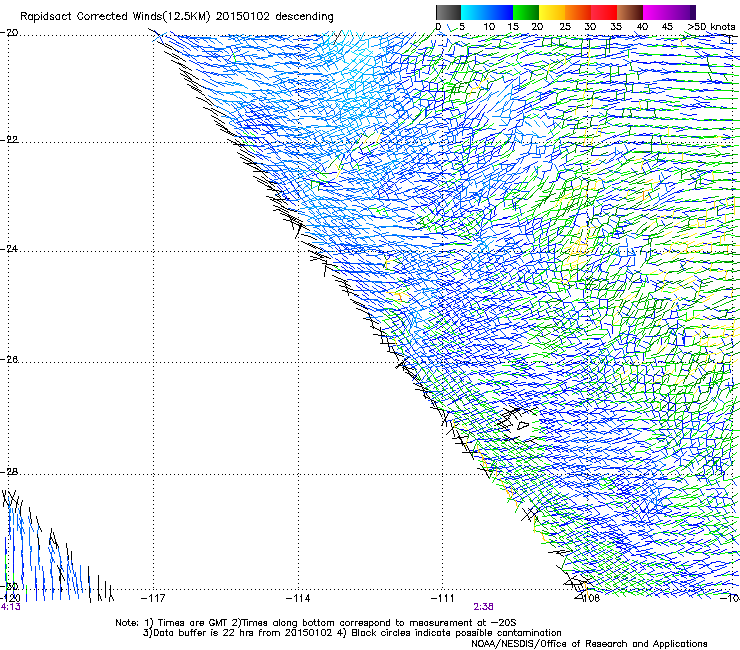
Task: Click the longitude axis label '-114'
Action: coord(298,598)
